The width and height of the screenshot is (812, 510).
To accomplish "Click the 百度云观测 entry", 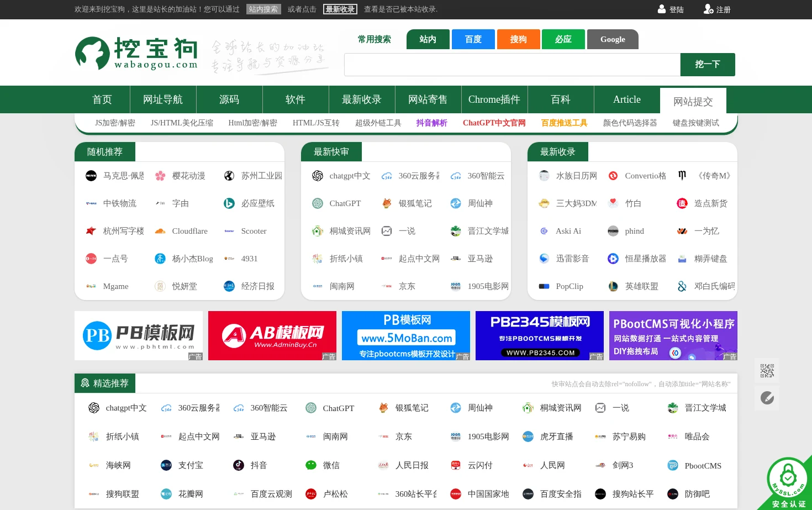I will click(x=263, y=494).
